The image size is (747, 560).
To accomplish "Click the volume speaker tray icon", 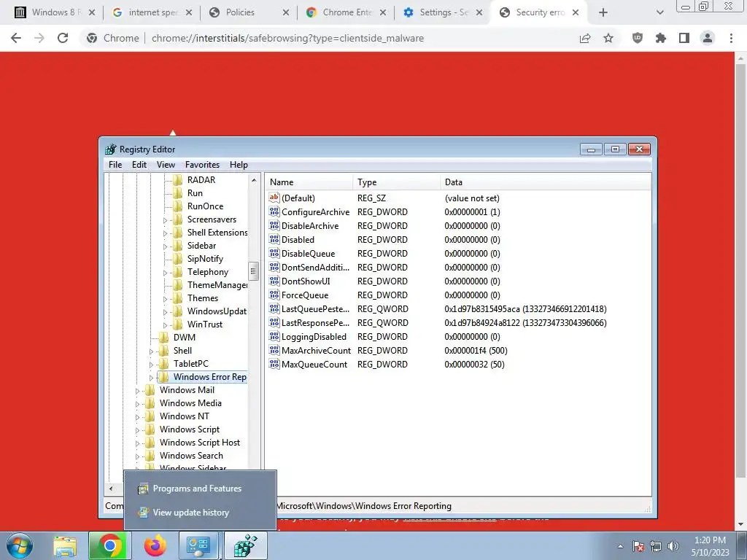I will pyautogui.click(x=673, y=546).
